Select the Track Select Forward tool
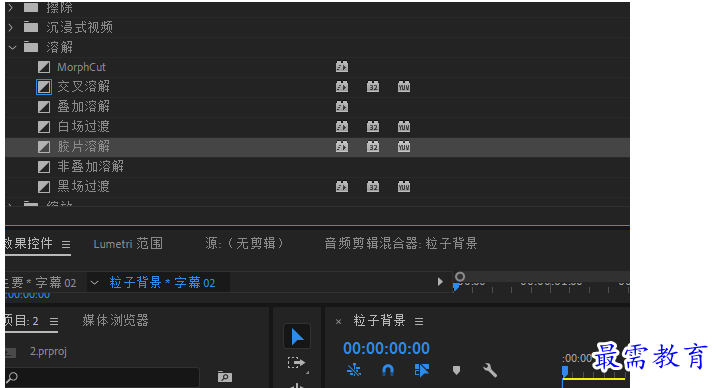The width and height of the screenshot is (716, 388). pos(297,363)
